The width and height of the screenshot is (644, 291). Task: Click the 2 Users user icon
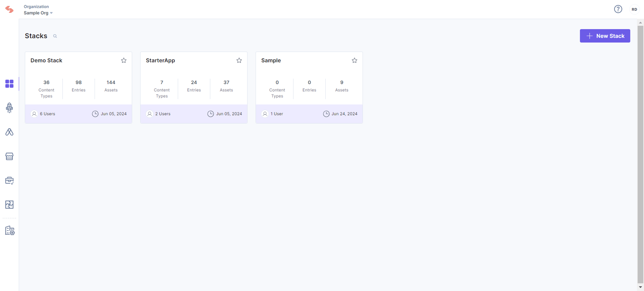click(x=149, y=114)
